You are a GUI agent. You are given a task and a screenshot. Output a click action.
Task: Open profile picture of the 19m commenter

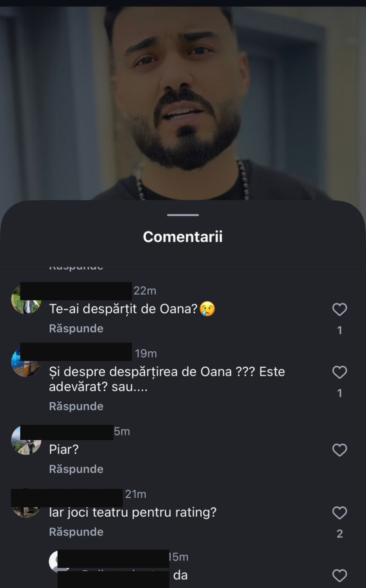26,363
